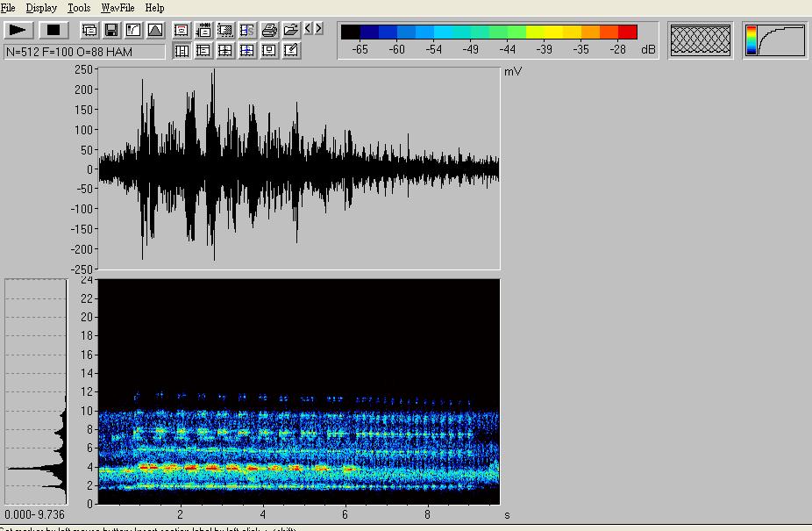Open the Display menu
This screenshot has height=531, width=812.
[x=41, y=8]
